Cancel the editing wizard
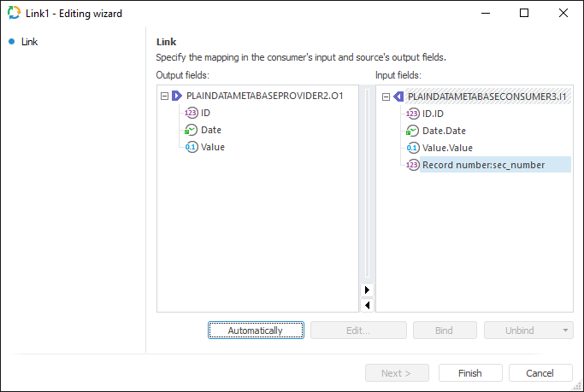 pyautogui.click(x=540, y=373)
